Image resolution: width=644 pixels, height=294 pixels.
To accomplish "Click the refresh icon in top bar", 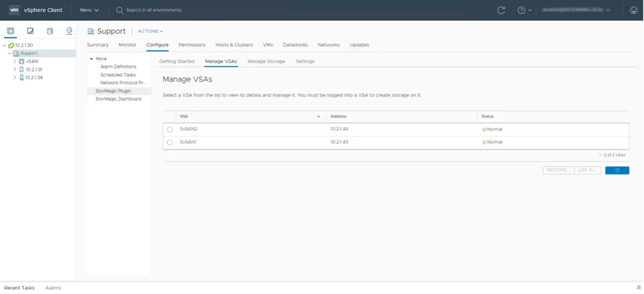I will 501,10.
